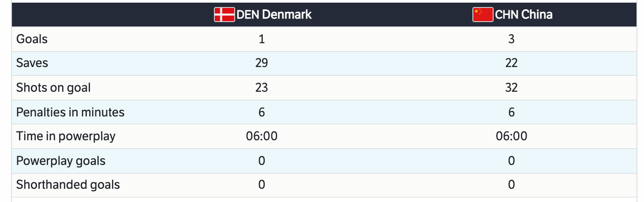
Task: Click Denmark's saves value 29
Action: (262, 63)
